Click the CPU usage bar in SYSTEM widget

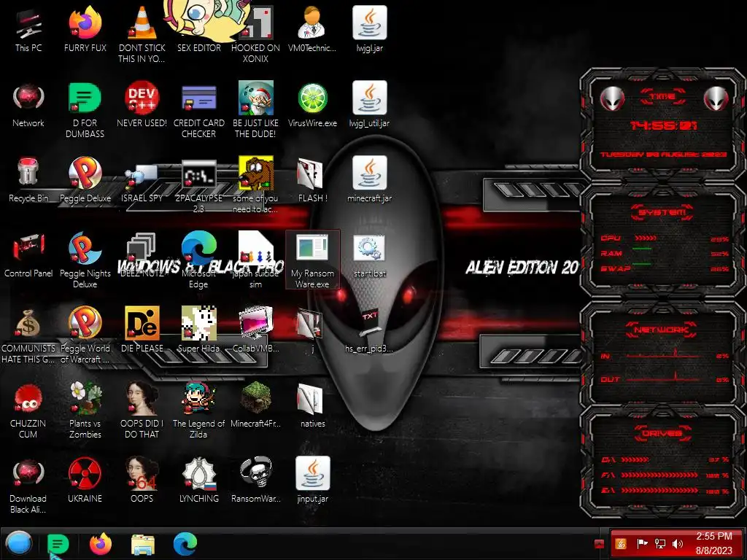646,238
